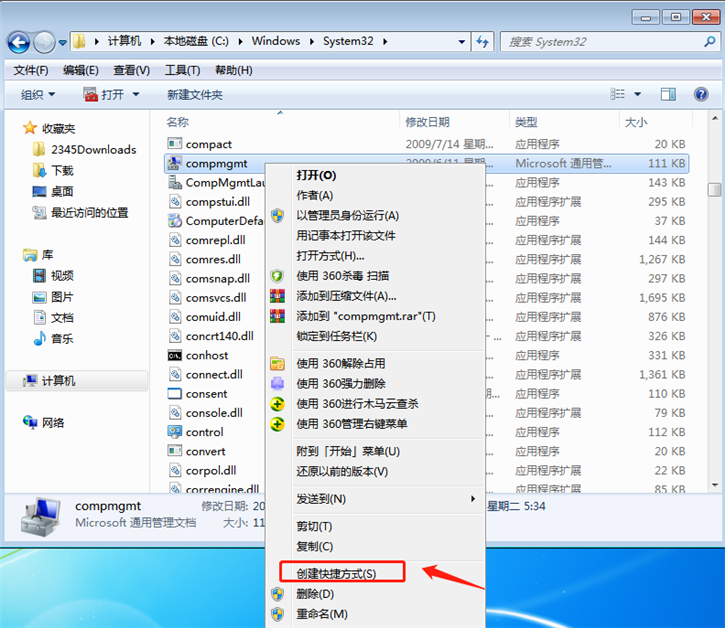The image size is (725, 628).
Task: Click the file list scroll-down arrow
Action: tap(715, 485)
